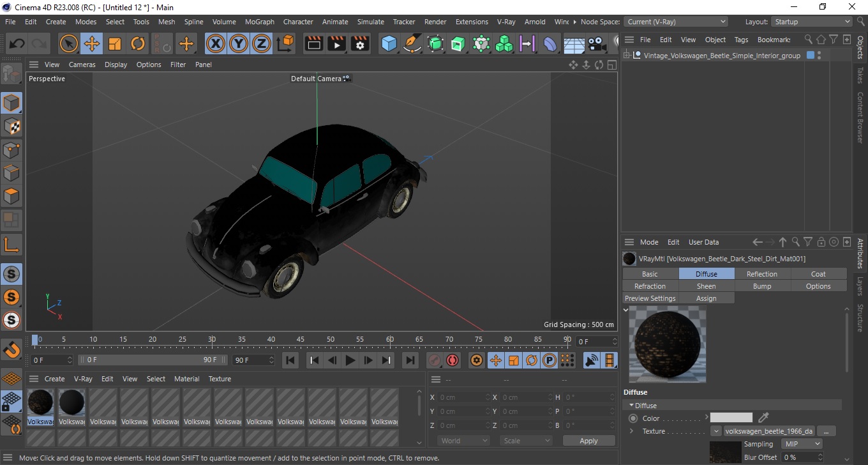Image resolution: width=868 pixels, height=465 pixels.
Task: Select Model mode in left toolbar
Action: point(11,103)
